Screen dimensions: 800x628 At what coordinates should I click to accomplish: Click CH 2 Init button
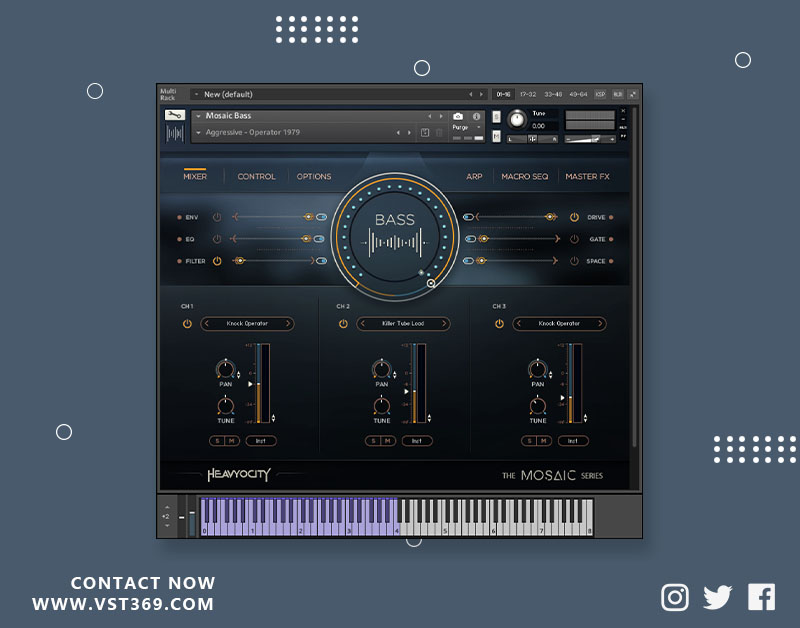click(416, 441)
